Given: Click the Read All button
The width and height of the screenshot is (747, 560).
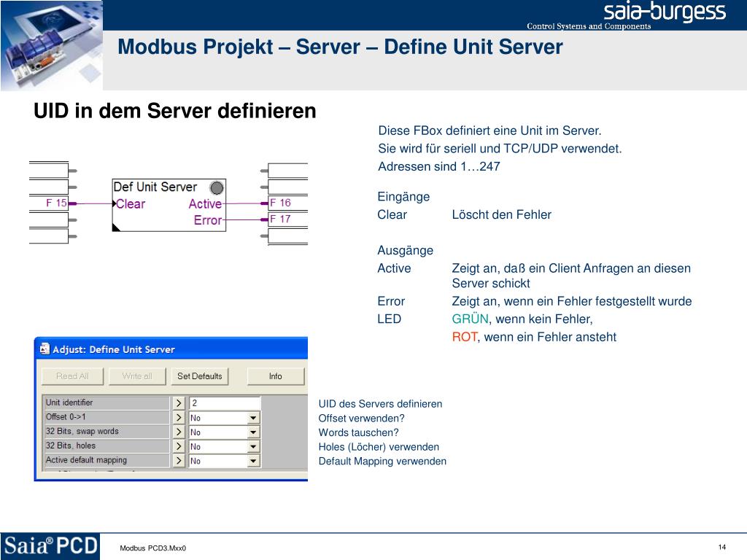Looking at the screenshot, I should [x=72, y=376].
